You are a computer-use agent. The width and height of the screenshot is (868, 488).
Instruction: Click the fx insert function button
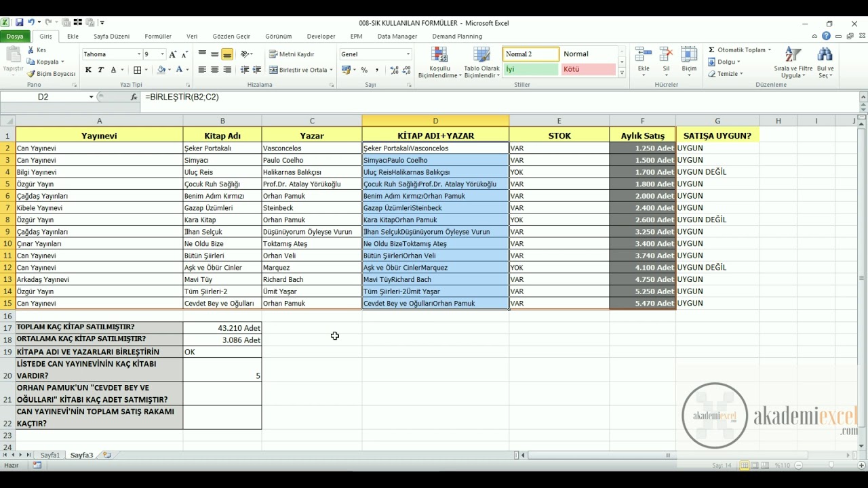point(134,98)
